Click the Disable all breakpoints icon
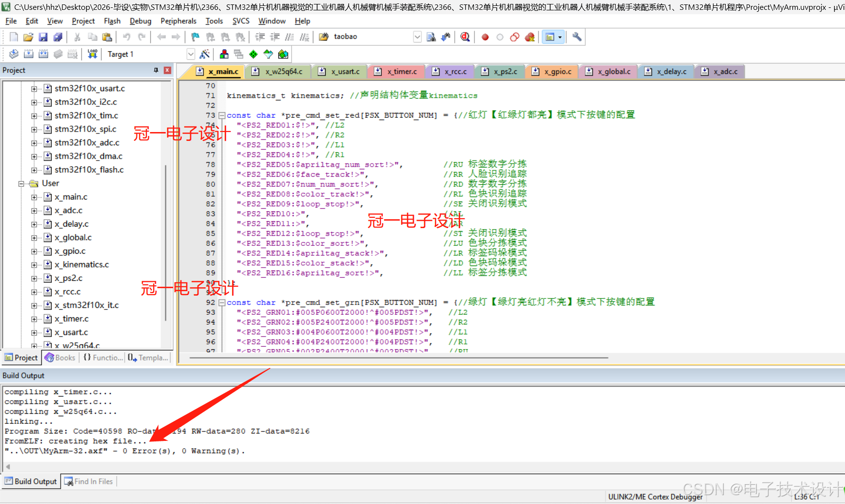 point(515,37)
